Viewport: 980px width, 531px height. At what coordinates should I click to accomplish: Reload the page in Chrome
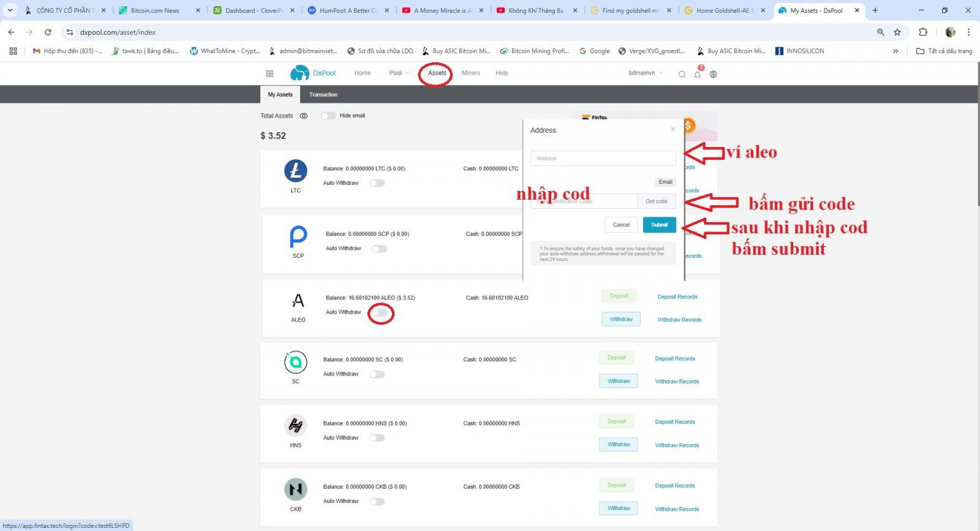[48, 32]
